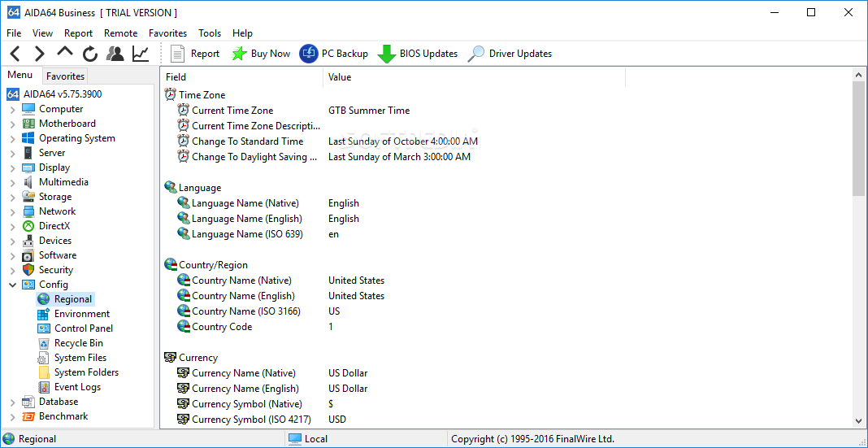
Task: Click the Field column header
Action: point(241,77)
